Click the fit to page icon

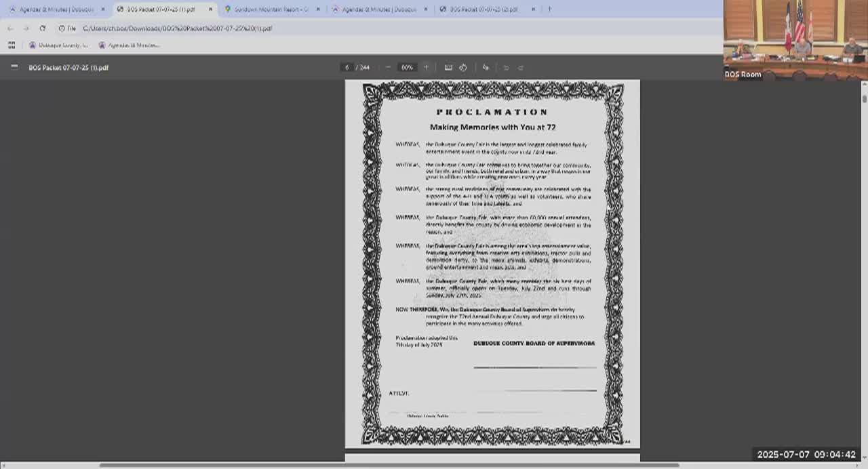[x=448, y=67]
